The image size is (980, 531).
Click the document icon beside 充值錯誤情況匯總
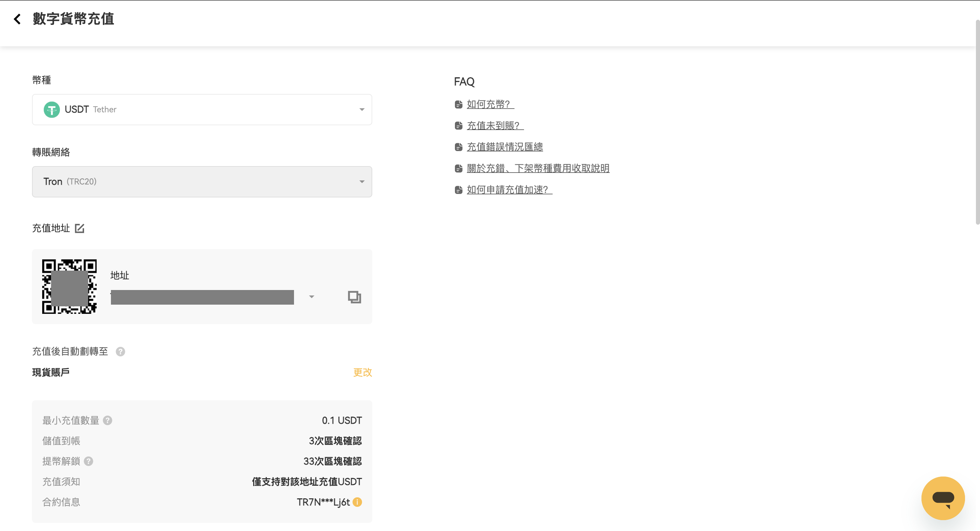[458, 147]
